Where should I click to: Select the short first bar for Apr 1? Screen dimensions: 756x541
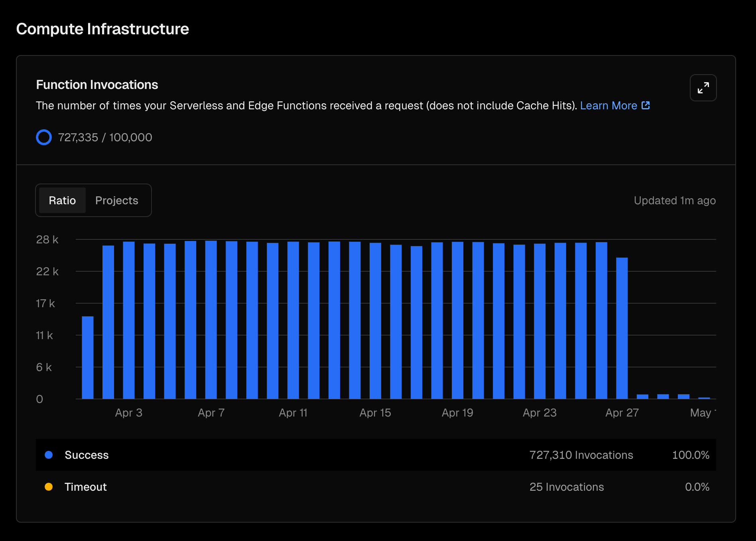point(88,357)
